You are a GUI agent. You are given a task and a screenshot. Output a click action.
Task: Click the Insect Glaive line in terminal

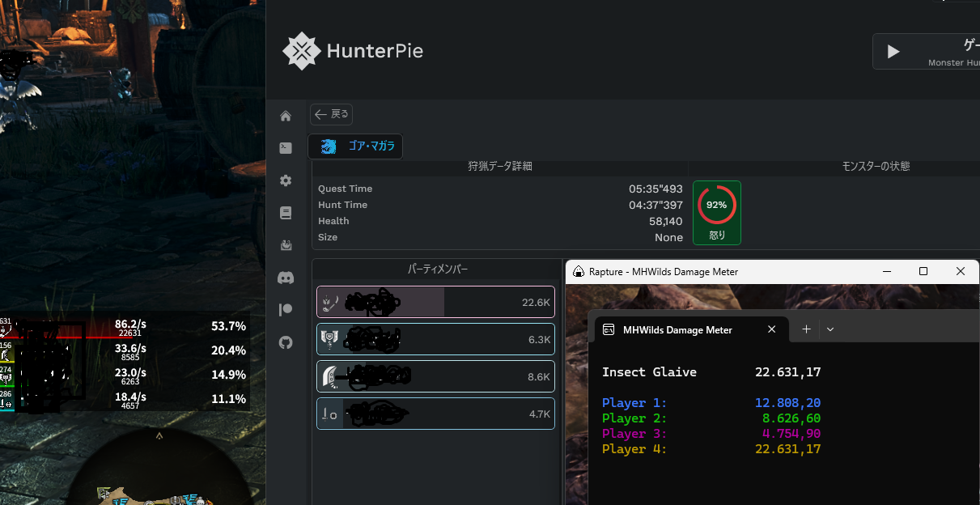point(711,372)
